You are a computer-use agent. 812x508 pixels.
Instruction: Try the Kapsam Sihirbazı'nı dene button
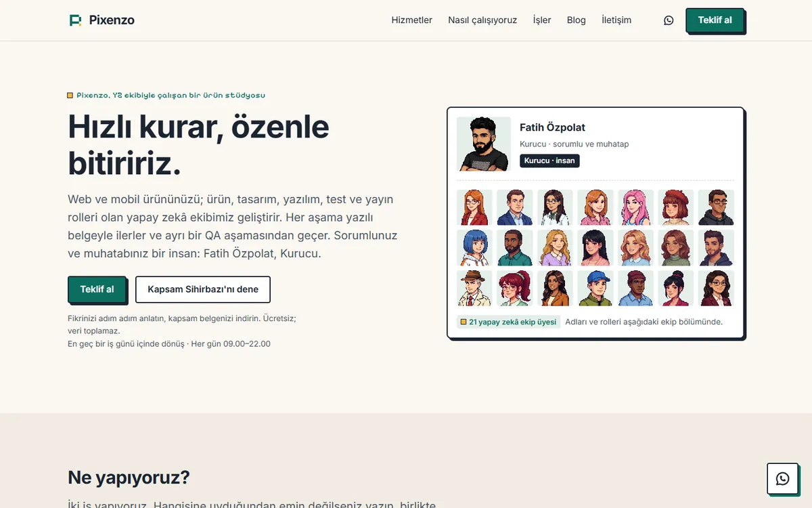pos(203,289)
